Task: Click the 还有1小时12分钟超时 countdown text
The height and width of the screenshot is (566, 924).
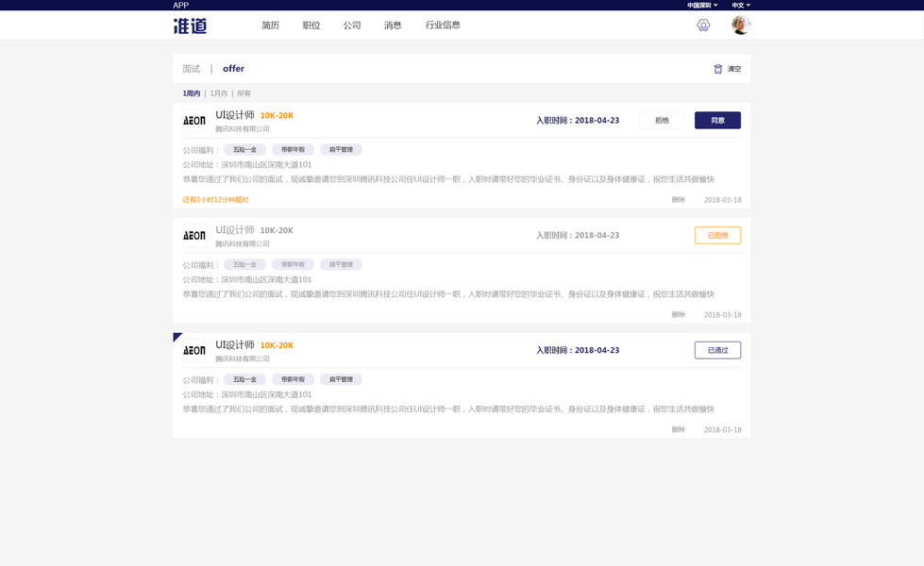Action: tap(216, 200)
